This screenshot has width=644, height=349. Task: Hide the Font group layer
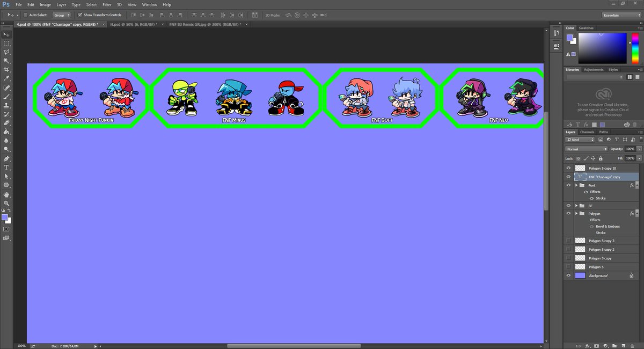point(568,185)
